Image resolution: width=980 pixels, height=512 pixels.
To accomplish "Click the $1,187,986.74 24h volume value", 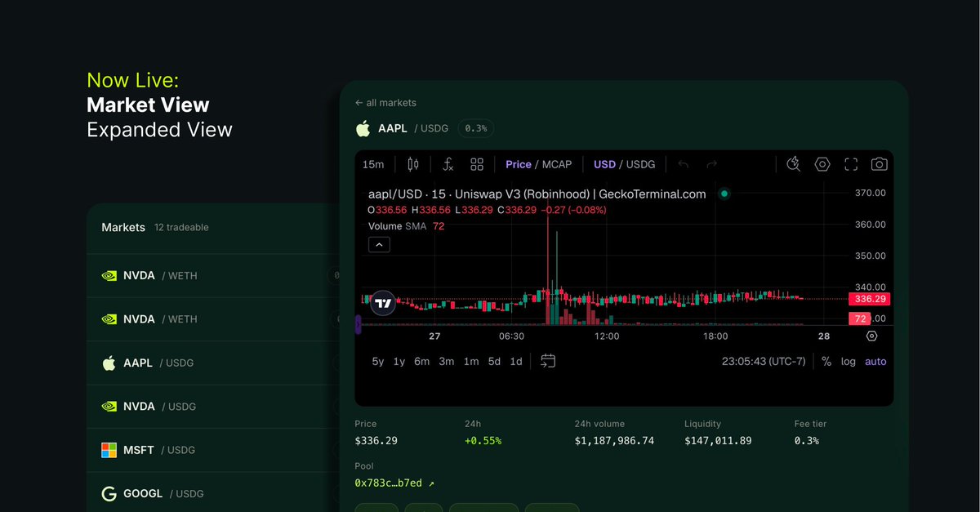I will point(614,440).
